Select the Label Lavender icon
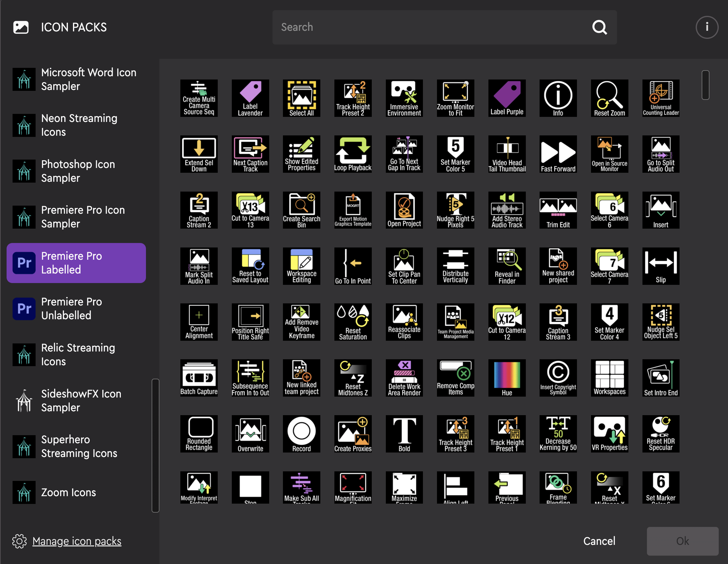 [250, 98]
